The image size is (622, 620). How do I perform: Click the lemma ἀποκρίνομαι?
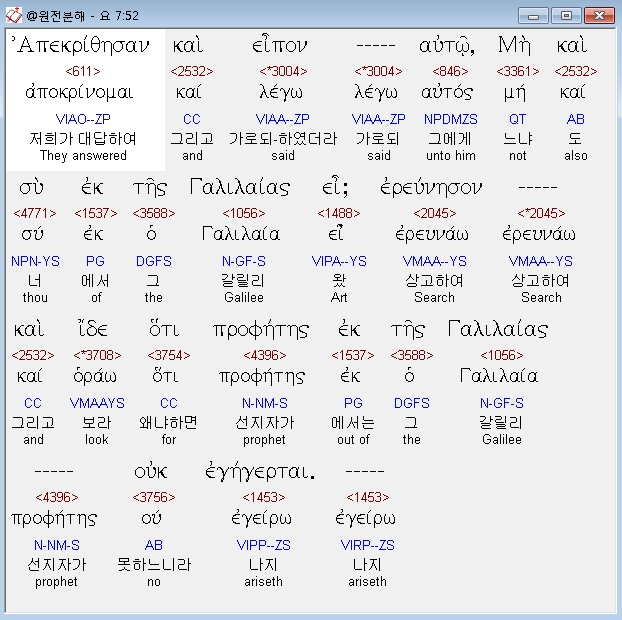click(x=79, y=93)
